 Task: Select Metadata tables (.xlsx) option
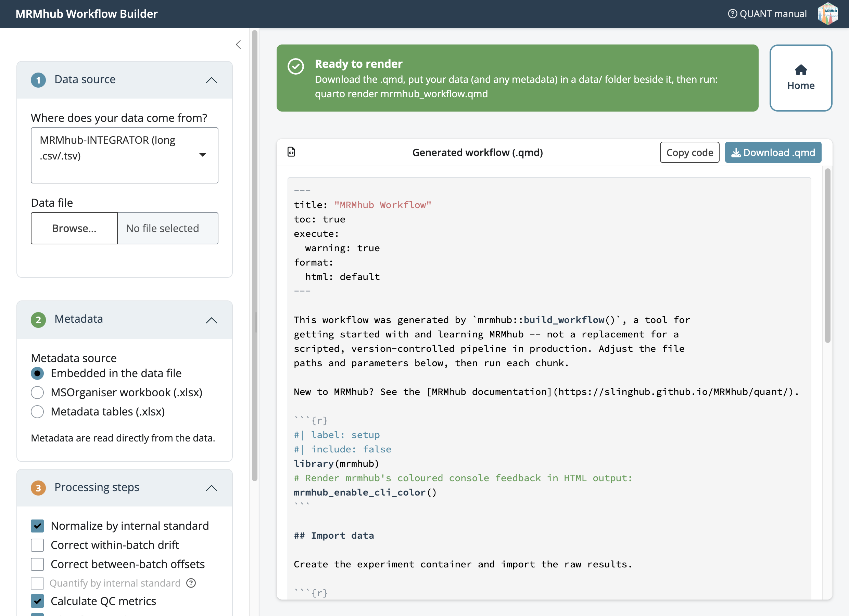coord(37,412)
